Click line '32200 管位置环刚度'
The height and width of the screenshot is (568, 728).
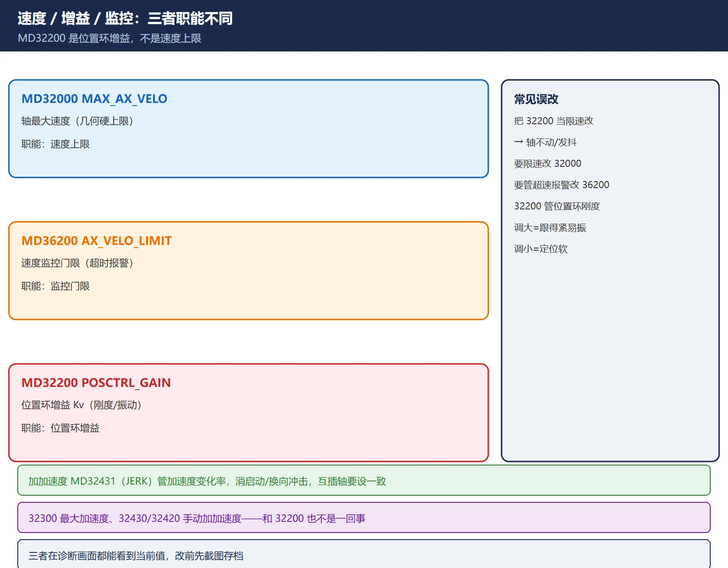[557, 206]
